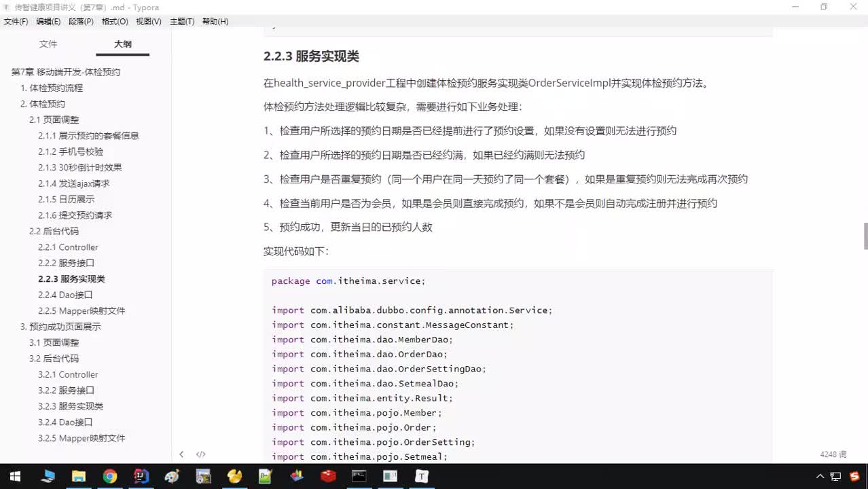This screenshot has height=489, width=868.
Task: Go to 3.2.1 Controller outline entry
Action: (68, 375)
